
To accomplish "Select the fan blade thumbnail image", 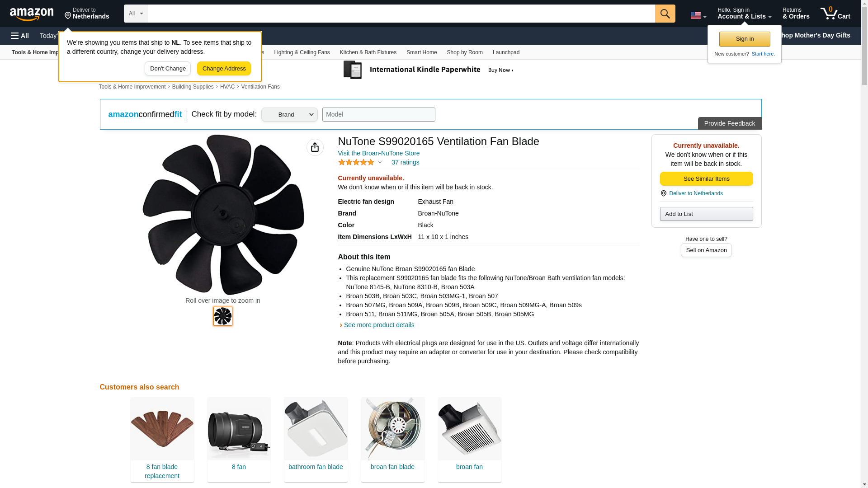I will tap(223, 316).
